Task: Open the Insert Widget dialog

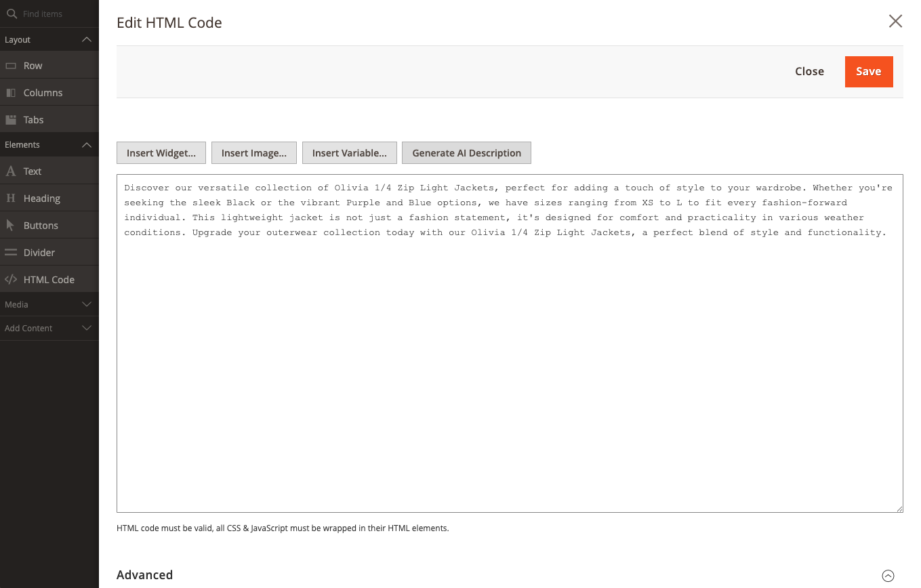Action: tap(161, 152)
